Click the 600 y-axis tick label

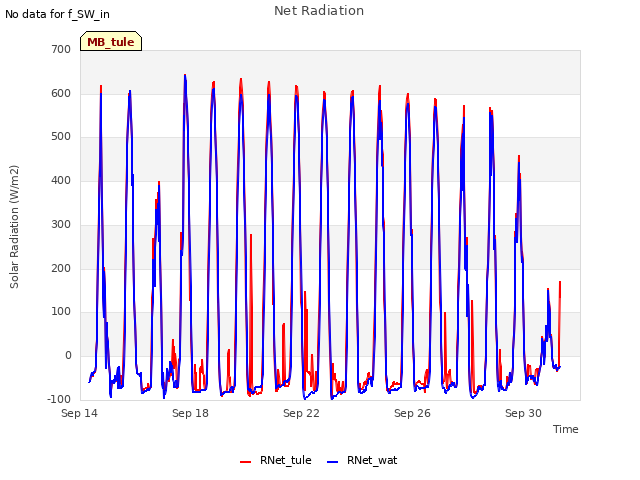pos(61,93)
